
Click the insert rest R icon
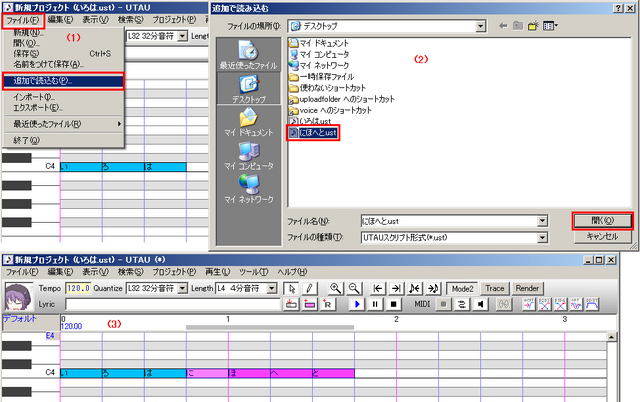tap(328, 304)
